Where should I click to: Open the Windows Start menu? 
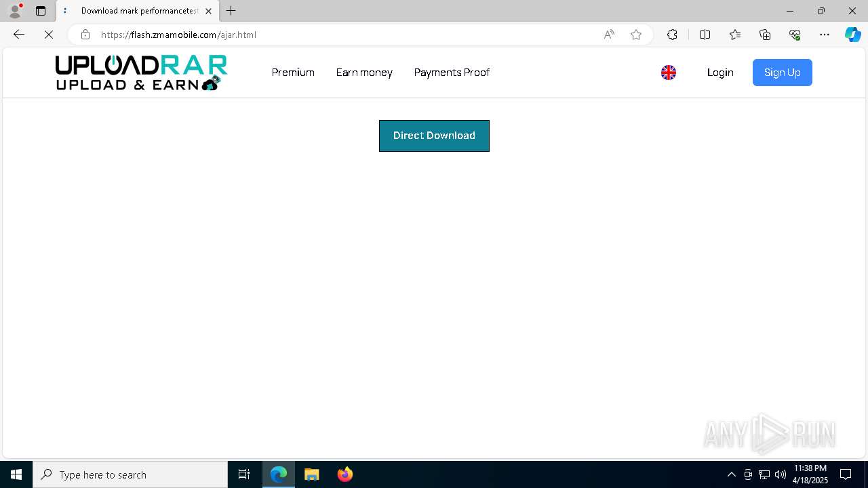[16, 474]
